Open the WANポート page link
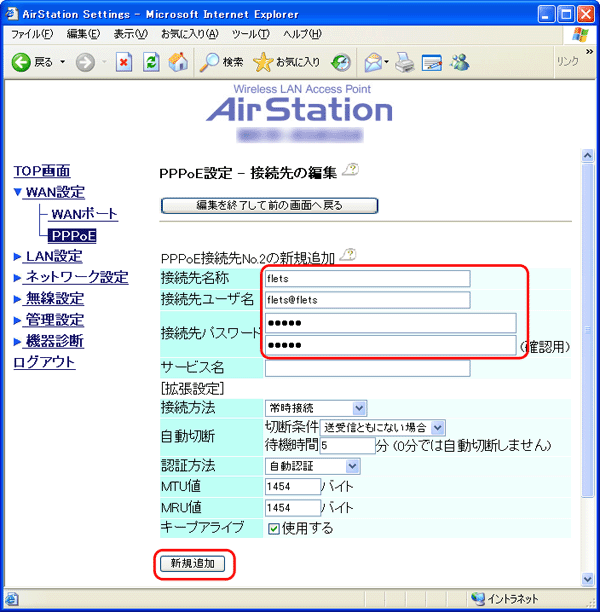 coord(84,214)
